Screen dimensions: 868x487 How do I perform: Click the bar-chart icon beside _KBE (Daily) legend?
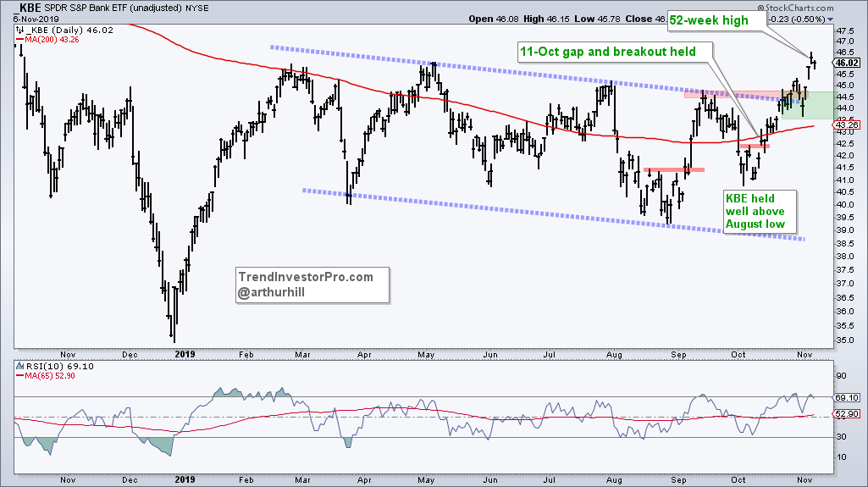tap(19, 30)
